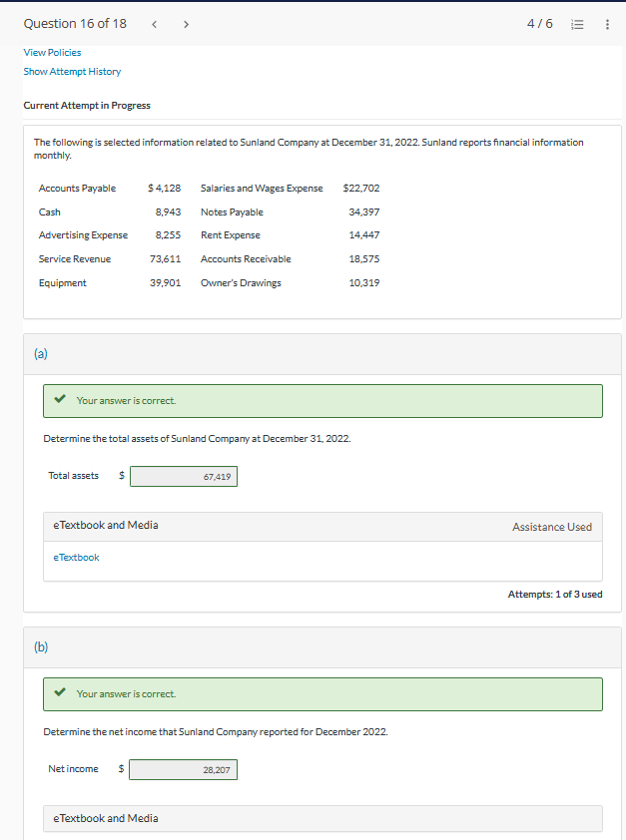The width and height of the screenshot is (626, 840).
Task: Collapse the part (a) section header
Action: click(40, 352)
